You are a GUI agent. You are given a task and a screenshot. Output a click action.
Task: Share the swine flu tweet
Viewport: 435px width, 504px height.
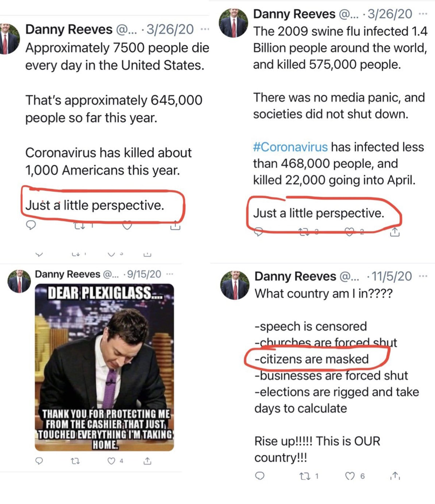[395, 232]
